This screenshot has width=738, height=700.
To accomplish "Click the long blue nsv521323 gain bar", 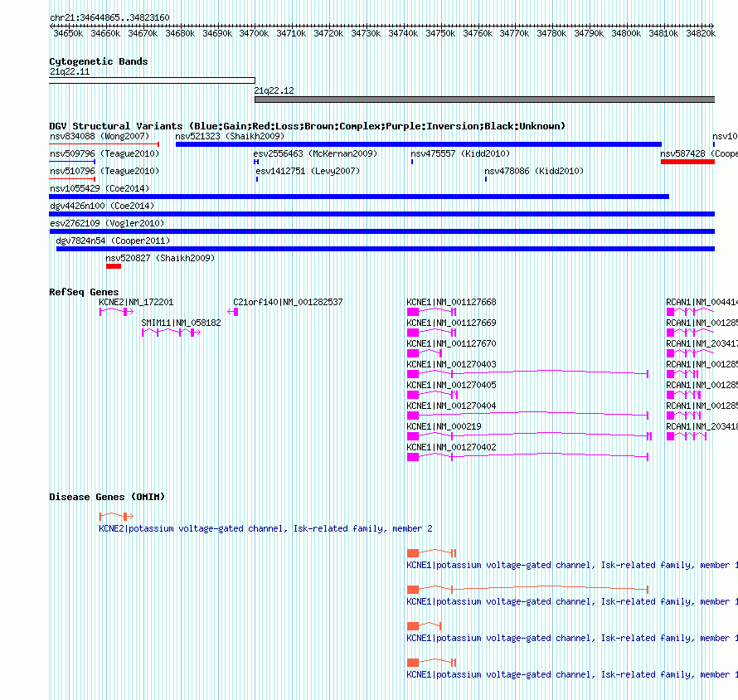I will [419, 144].
